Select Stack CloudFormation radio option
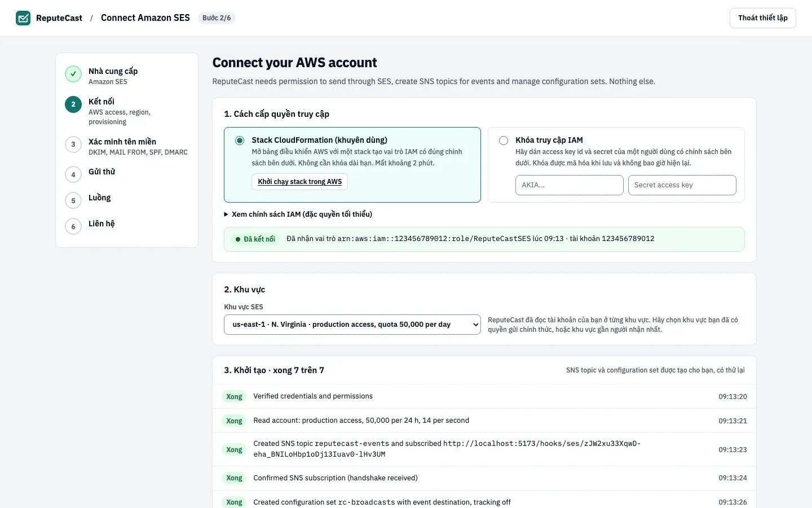 [x=240, y=141]
